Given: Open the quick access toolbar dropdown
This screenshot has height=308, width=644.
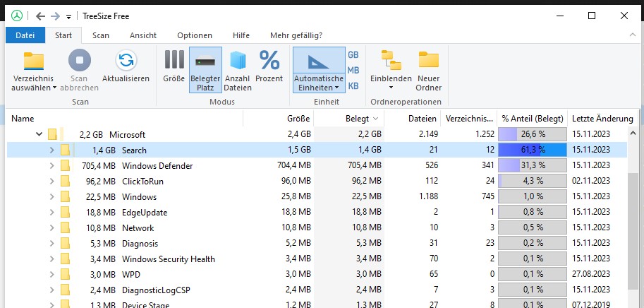Looking at the screenshot, I should coord(69,17).
